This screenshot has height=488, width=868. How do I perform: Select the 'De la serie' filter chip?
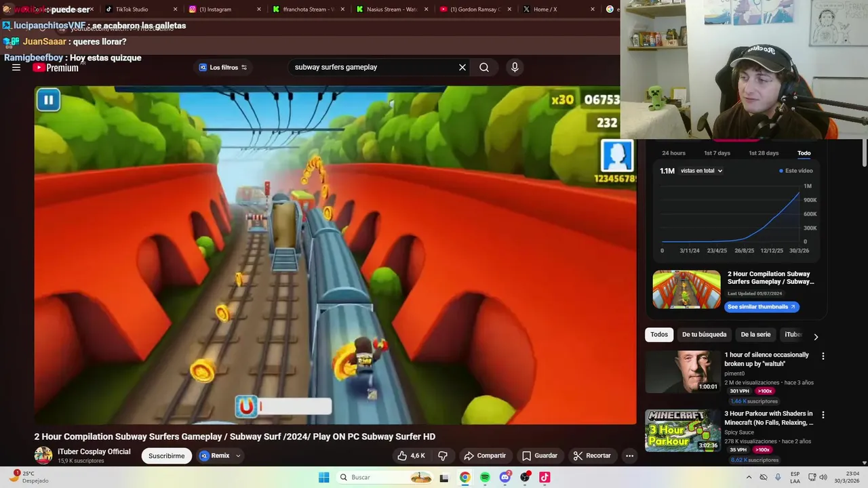point(755,334)
